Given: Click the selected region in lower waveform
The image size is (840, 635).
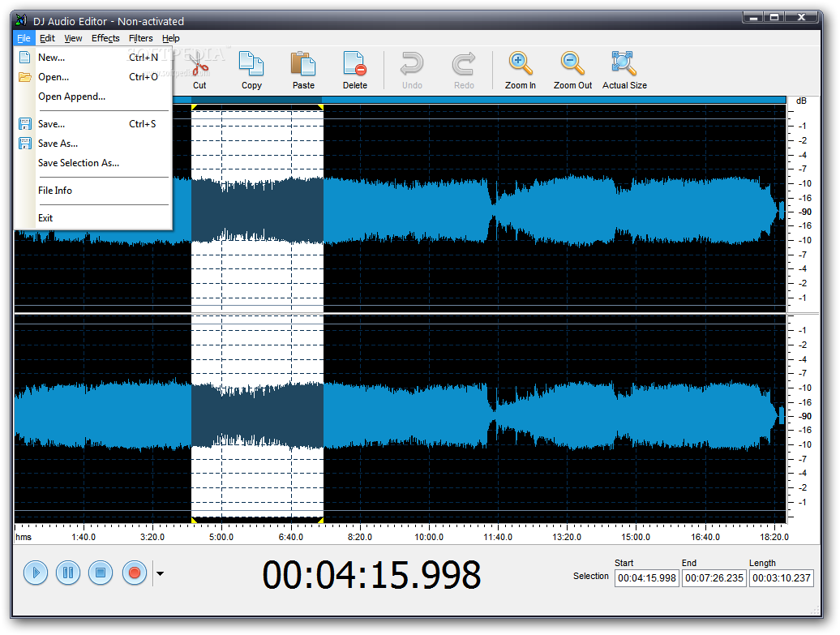Looking at the screenshot, I should (257, 417).
